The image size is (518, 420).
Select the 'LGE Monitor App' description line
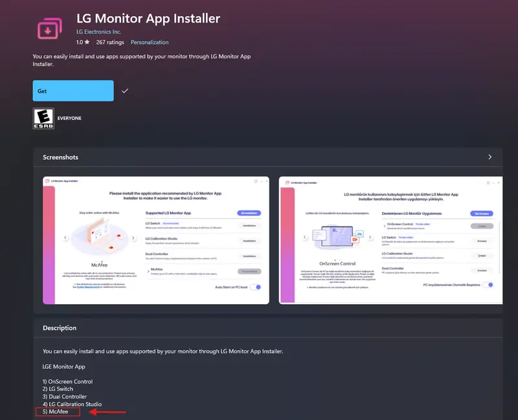tap(63, 366)
